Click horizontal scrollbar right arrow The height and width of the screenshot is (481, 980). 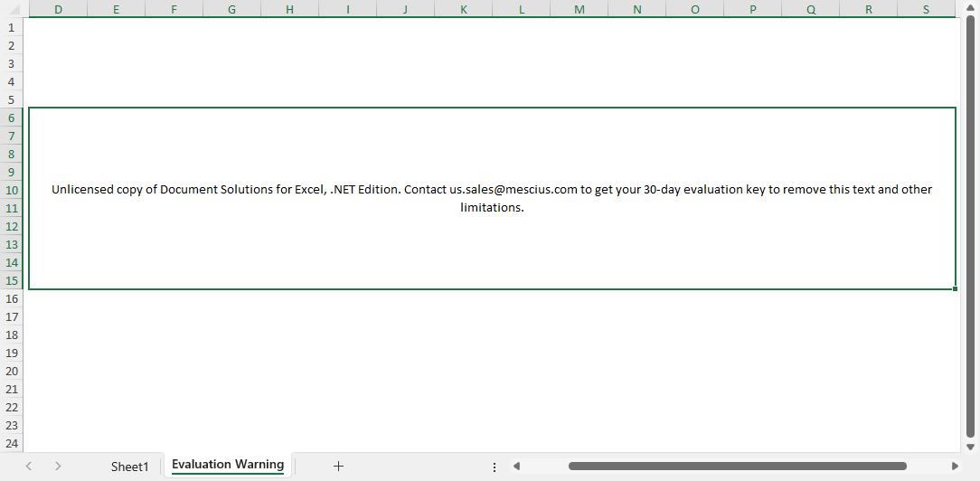pyautogui.click(x=955, y=466)
